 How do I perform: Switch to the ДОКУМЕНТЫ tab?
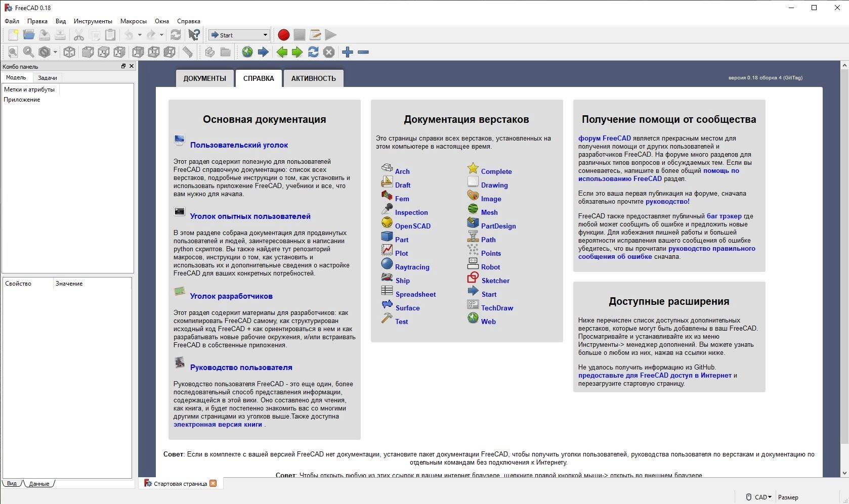click(205, 78)
